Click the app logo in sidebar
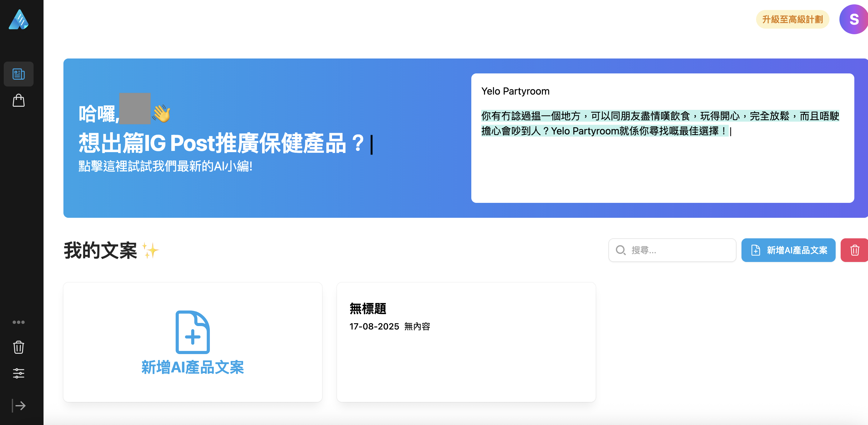The image size is (868, 425). 19,20
